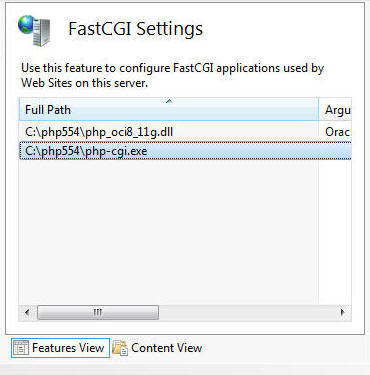The height and width of the screenshot is (375, 370).
Task: Click empty area below the list entries
Action: point(169,232)
